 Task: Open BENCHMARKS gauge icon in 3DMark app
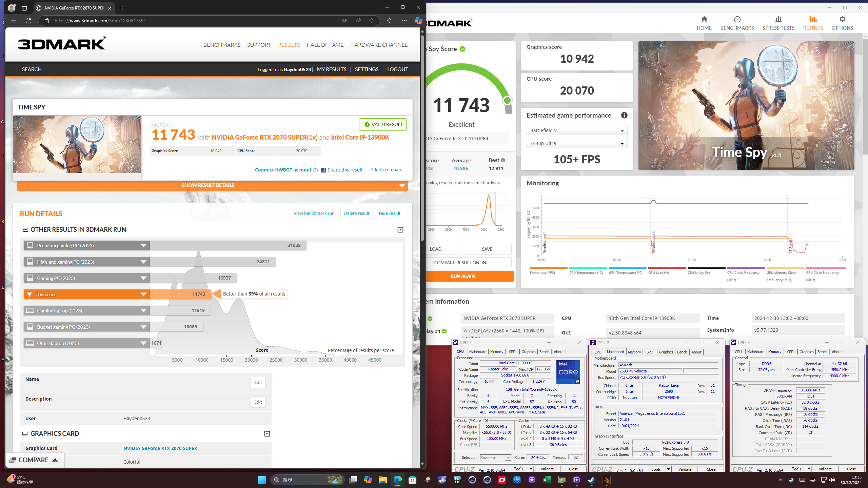(737, 19)
